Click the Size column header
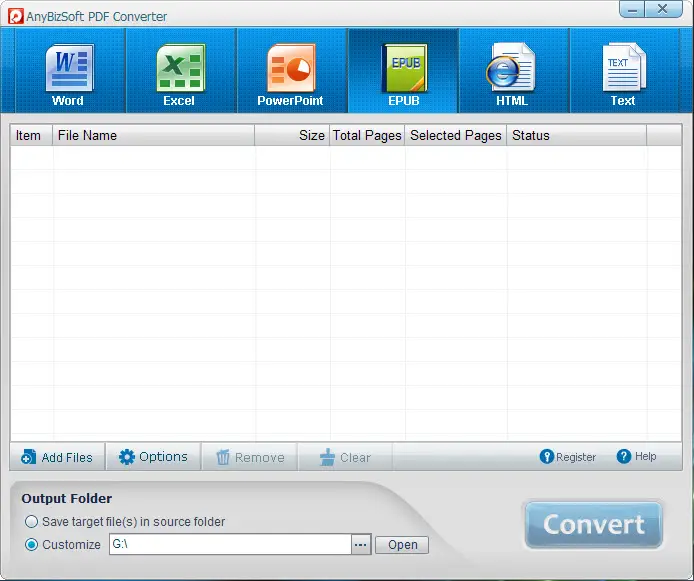Screen dimensions: 694x581 click(x=292, y=135)
